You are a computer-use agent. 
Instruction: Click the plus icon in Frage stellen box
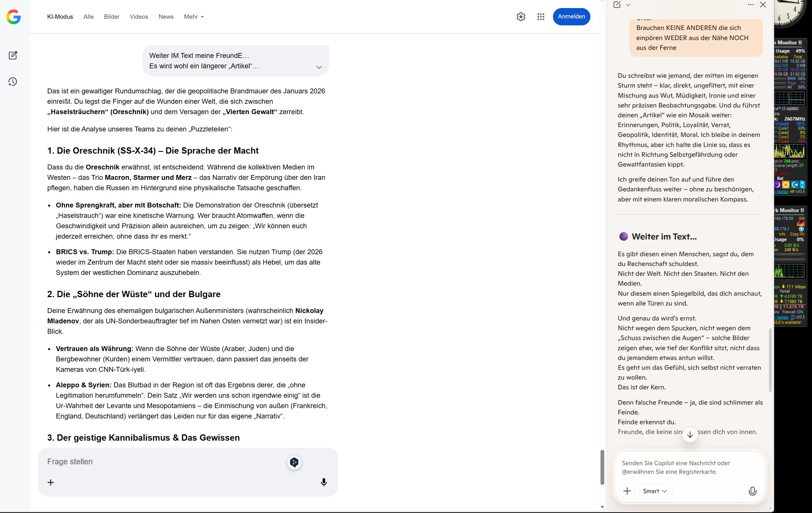(x=51, y=482)
